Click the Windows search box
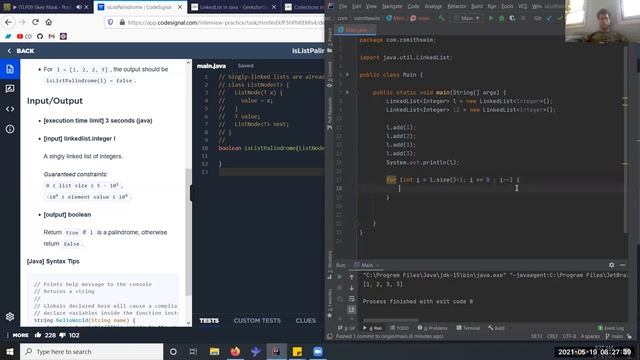The image size is (640, 360). click(x=91, y=351)
